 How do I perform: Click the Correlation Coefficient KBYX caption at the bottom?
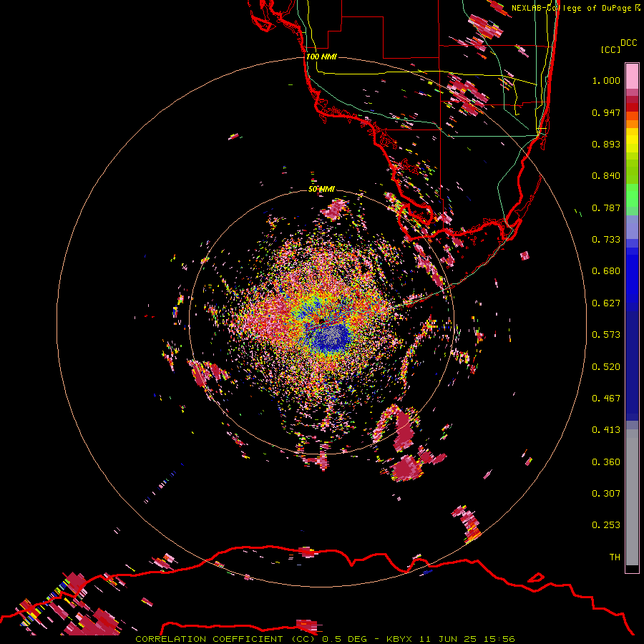coord(325,639)
